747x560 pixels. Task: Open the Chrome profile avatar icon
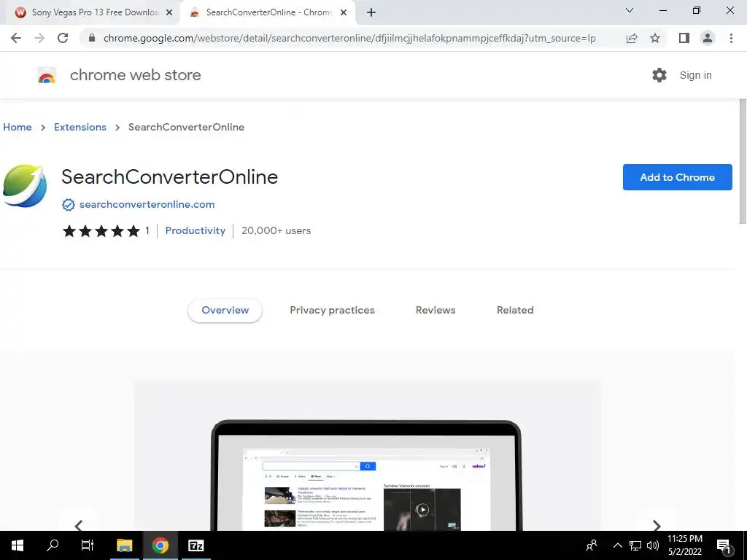[x=708, y=38]
